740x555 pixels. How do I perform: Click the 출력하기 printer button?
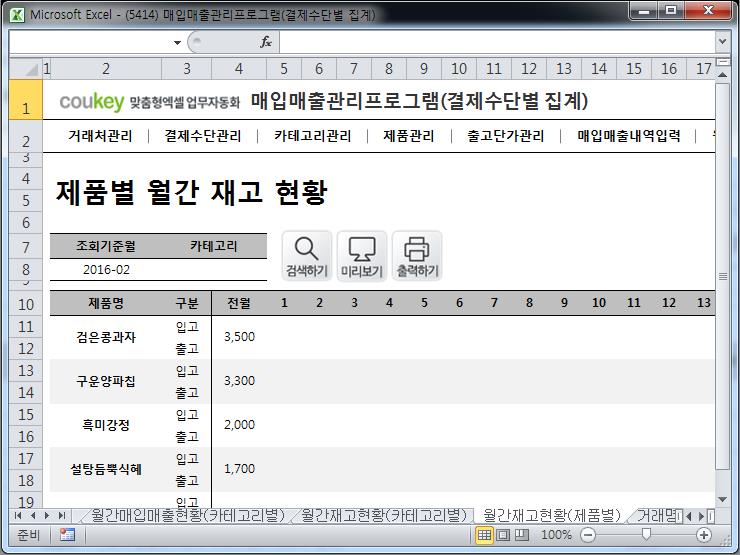click(x=417, y=256)
